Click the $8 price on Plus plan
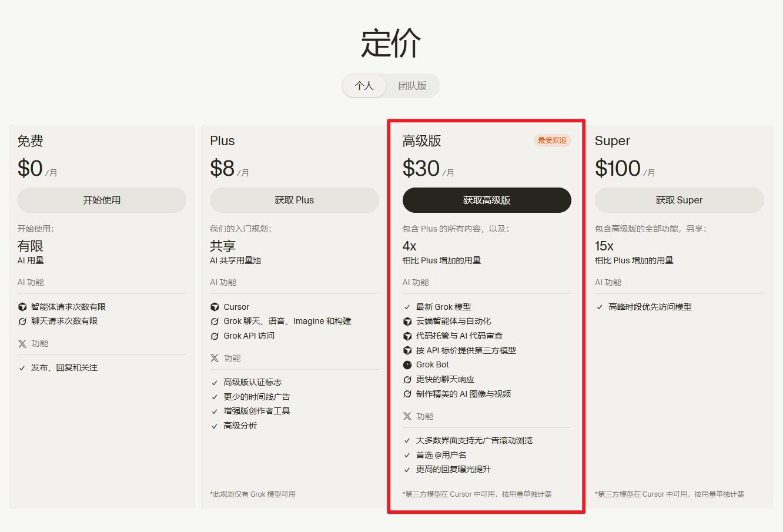783x532 pixels. 222,169
